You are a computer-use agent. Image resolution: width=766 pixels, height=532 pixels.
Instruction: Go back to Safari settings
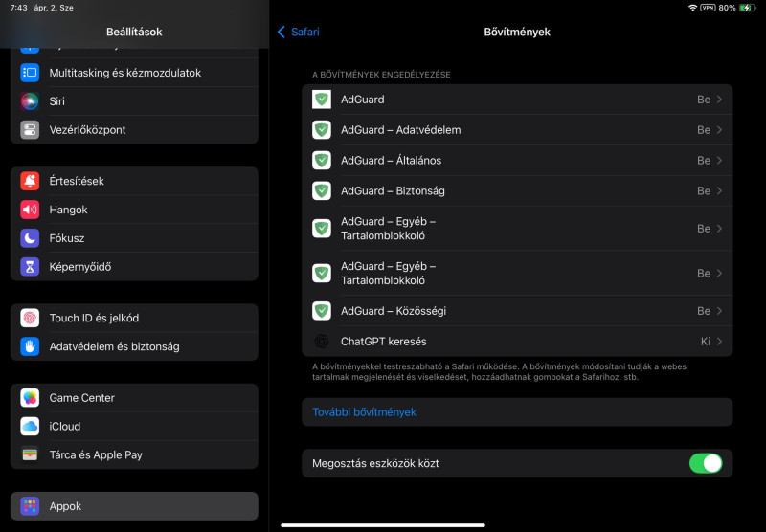299,32
